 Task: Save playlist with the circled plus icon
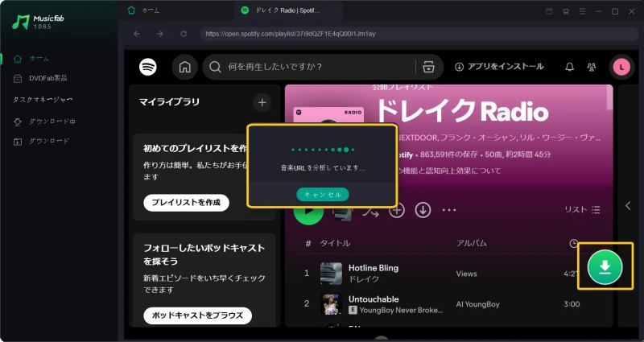(397, 210)
